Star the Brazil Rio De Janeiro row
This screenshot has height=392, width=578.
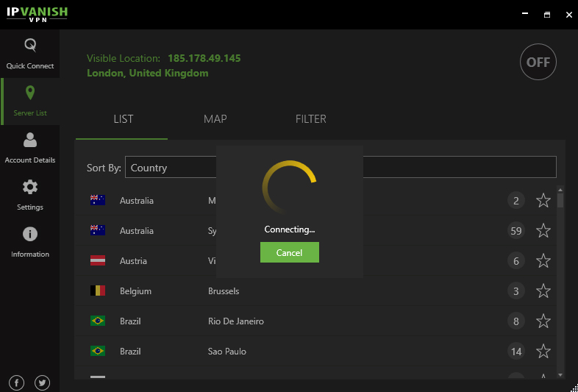coord(543,321)
